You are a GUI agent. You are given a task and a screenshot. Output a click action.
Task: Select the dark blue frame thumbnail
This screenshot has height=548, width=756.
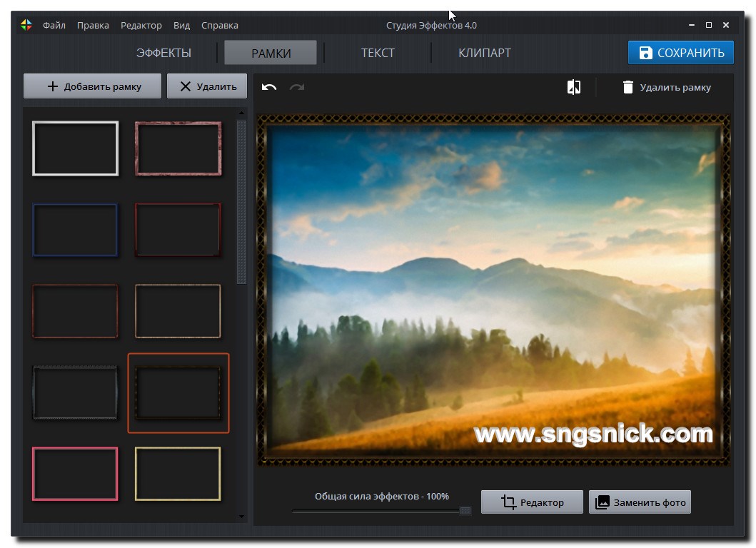75,230
